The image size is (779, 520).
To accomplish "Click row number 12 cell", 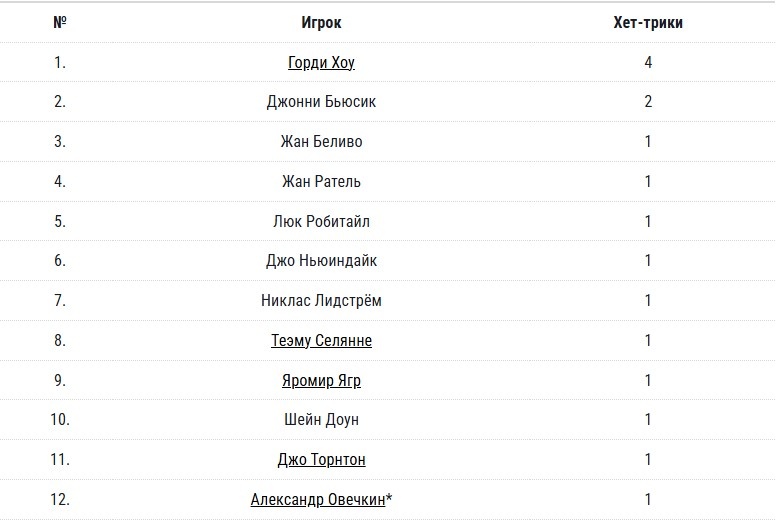I will click(60, 499).
